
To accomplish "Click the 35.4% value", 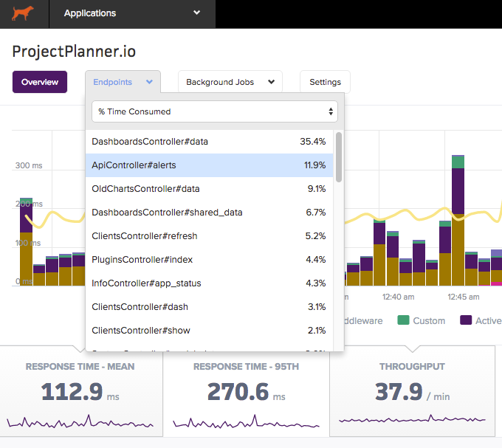I will coord(313,142).
